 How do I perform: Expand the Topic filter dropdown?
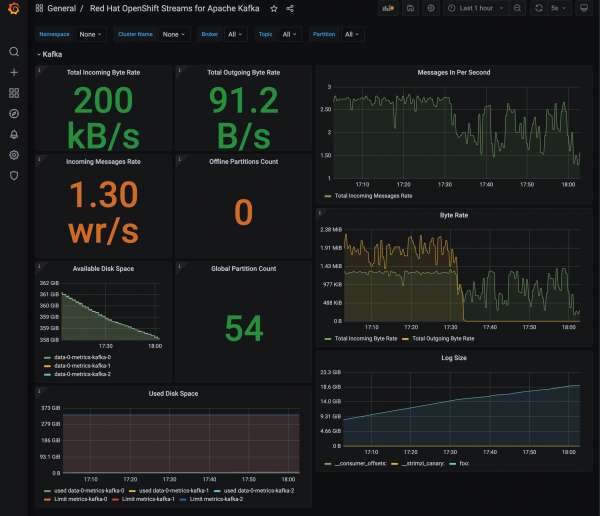click(289, 34)
